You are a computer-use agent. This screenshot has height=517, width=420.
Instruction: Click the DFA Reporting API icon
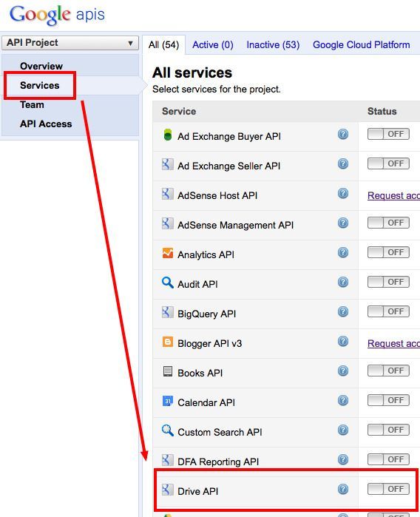pos(167,460)
